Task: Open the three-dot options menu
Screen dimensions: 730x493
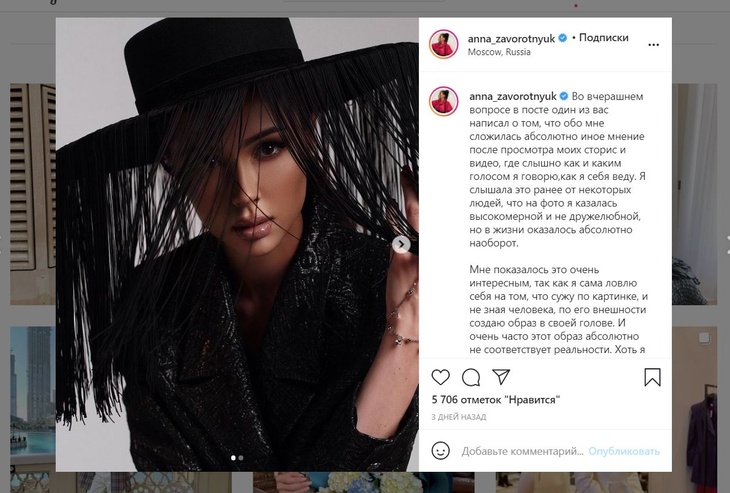Action: [654, 45]
